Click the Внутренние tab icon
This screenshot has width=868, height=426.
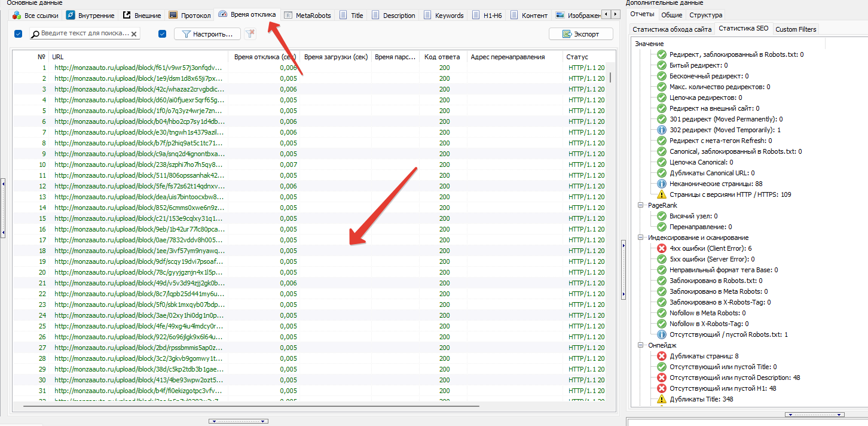point(71,15)
